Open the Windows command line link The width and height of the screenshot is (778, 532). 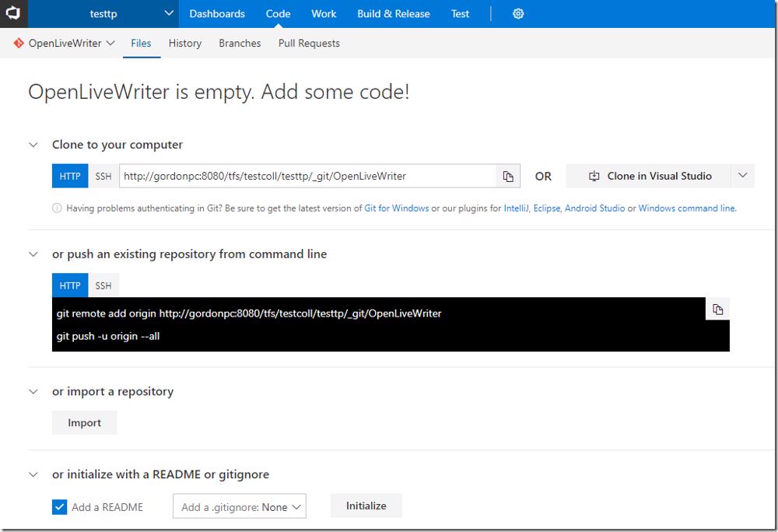[687, 208]
